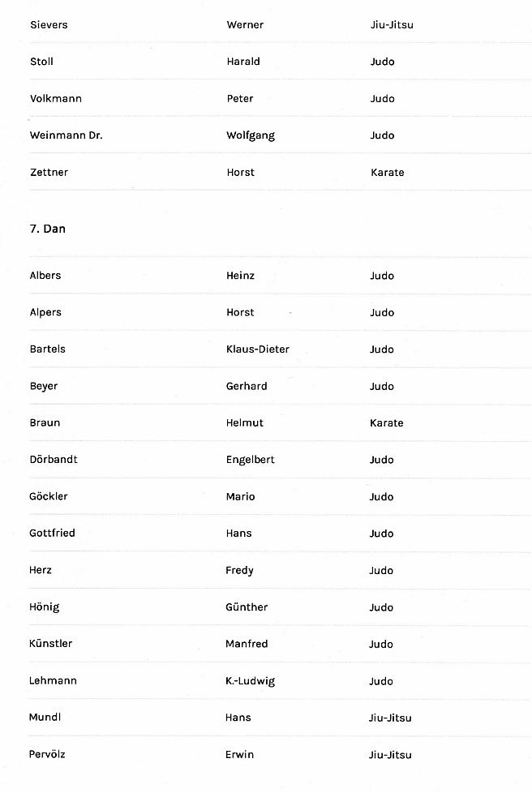Select the surname Pervölz
Image resolution: width=532 pixels, height=793 pixels.
pos(48,755)
